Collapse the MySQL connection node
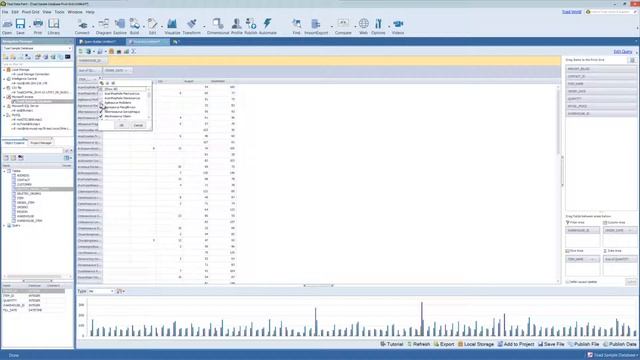The image size is (640, 360). pos(4,115)
